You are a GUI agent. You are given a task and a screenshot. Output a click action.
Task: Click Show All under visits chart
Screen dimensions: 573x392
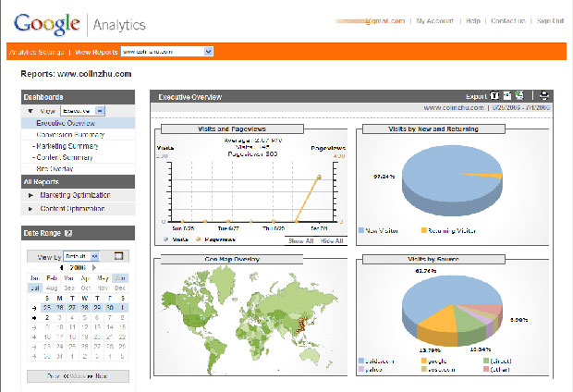point(300,241)
